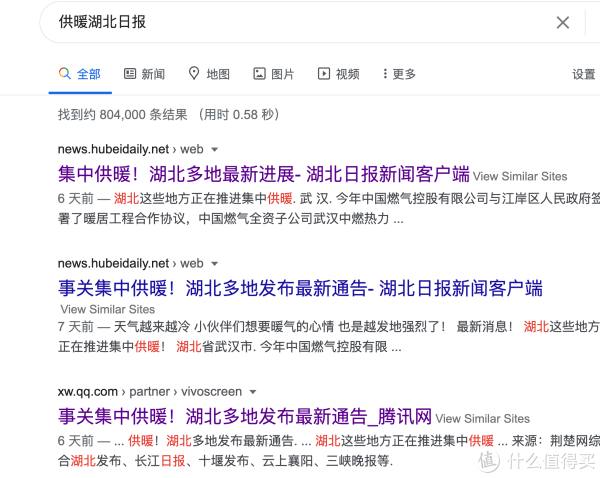Expand the dropdown arrow of the second hubeidaily result

(215, 264)
